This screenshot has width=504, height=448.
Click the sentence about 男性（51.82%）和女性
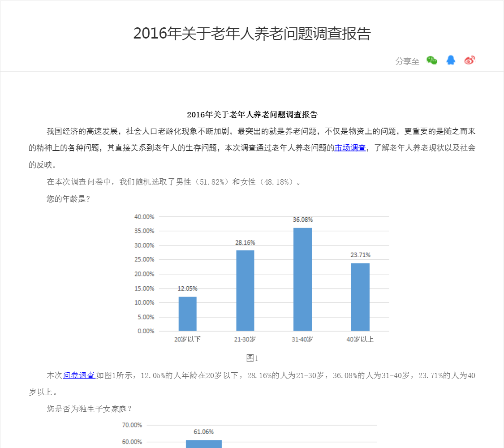[x=174, y=182]
